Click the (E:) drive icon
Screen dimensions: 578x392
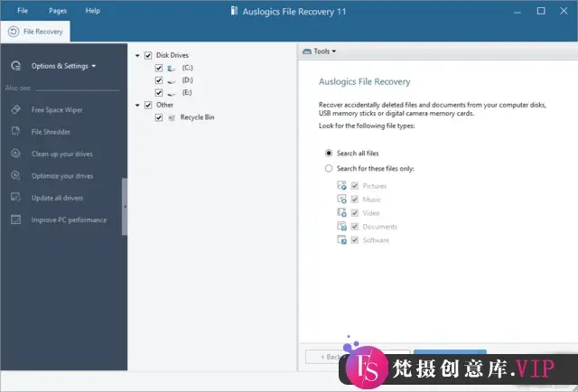tap(172, 94)
